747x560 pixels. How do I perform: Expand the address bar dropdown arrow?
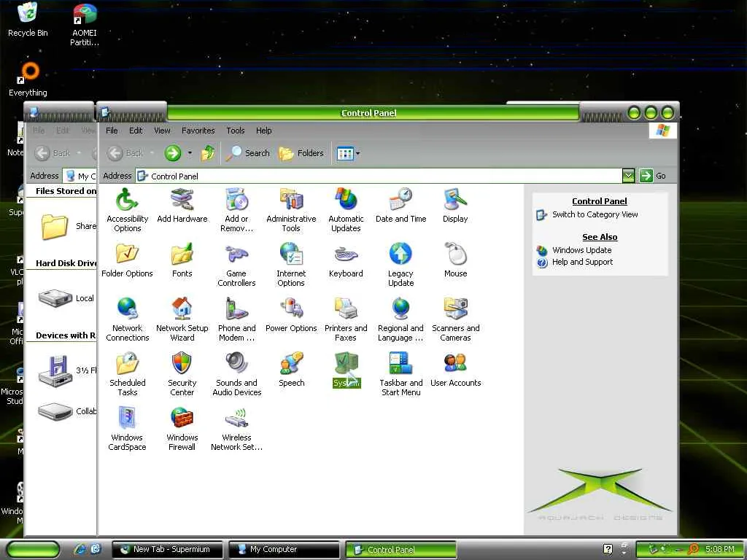[x=628, y=176]
